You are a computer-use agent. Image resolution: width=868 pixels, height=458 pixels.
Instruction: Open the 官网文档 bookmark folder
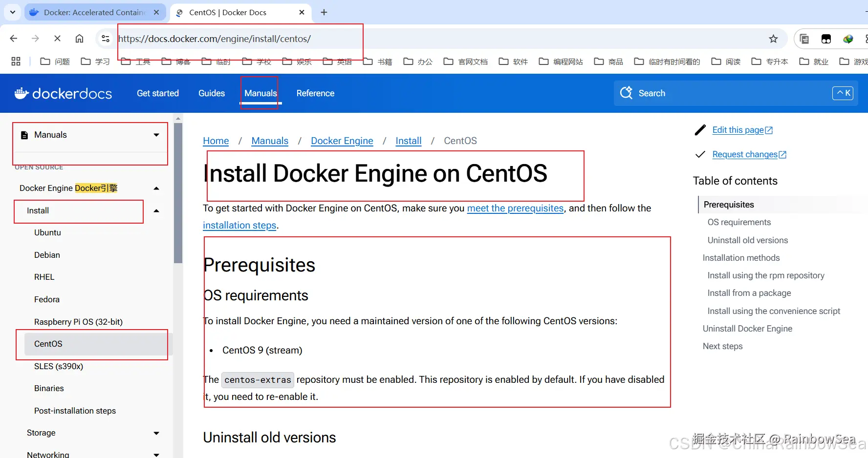(466, 62)
